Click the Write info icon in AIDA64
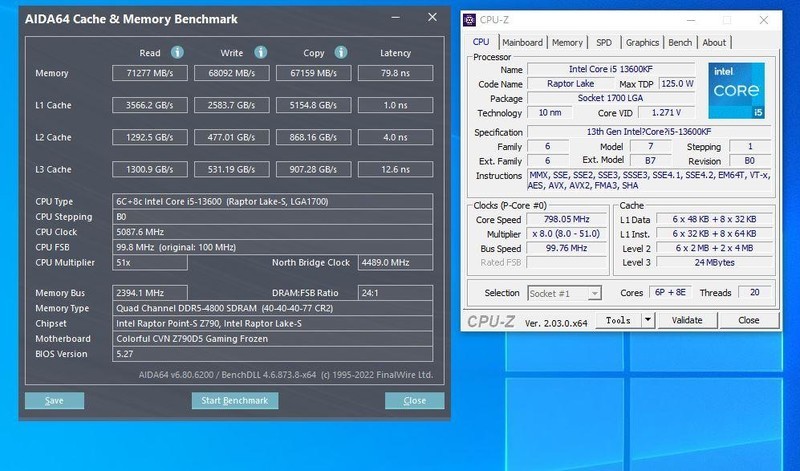800x471 pixels. click(260, 52)
